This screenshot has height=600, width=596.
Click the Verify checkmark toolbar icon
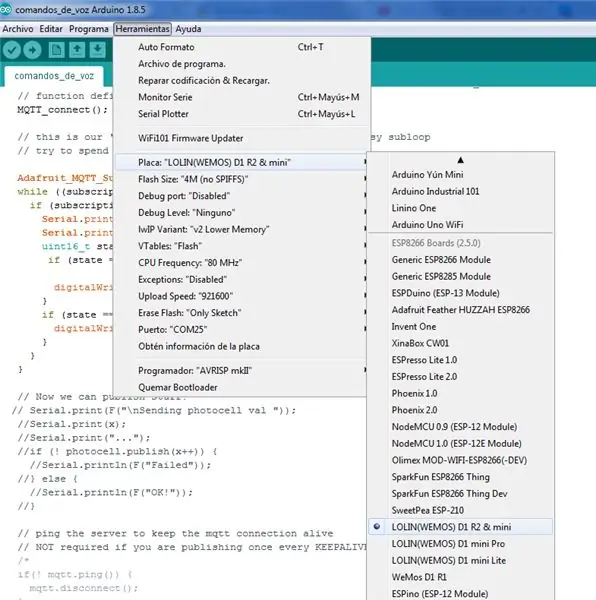click(x=12, y=50)
